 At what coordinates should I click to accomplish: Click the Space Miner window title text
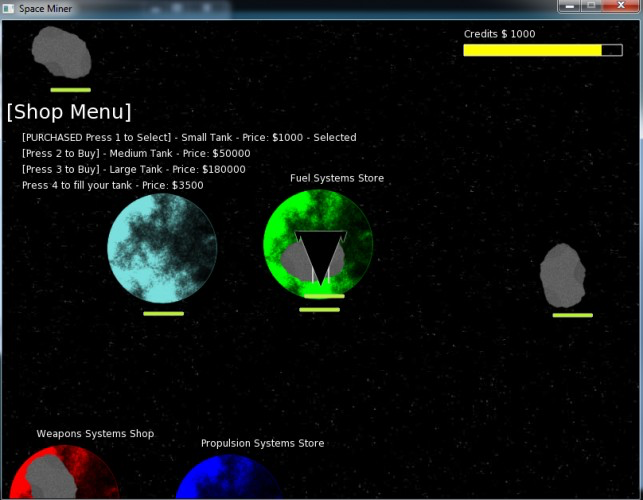coord(45,9)
